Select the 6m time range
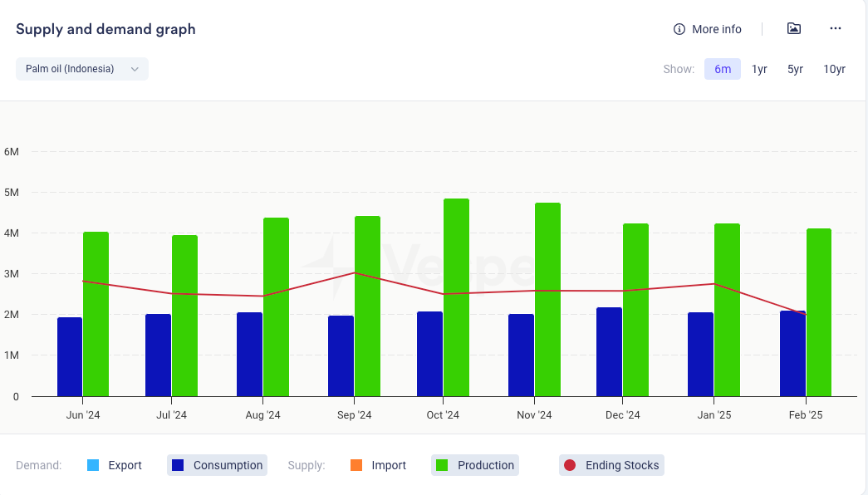Image resolution: width=868 pixels, height=495 pixels. click(723, 69)
